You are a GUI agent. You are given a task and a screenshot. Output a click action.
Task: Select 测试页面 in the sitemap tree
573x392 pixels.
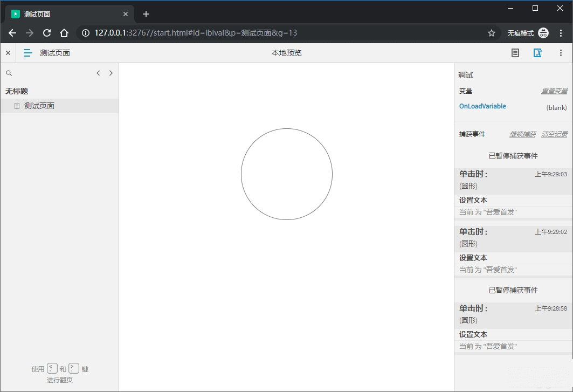click(x=60, y=106)
